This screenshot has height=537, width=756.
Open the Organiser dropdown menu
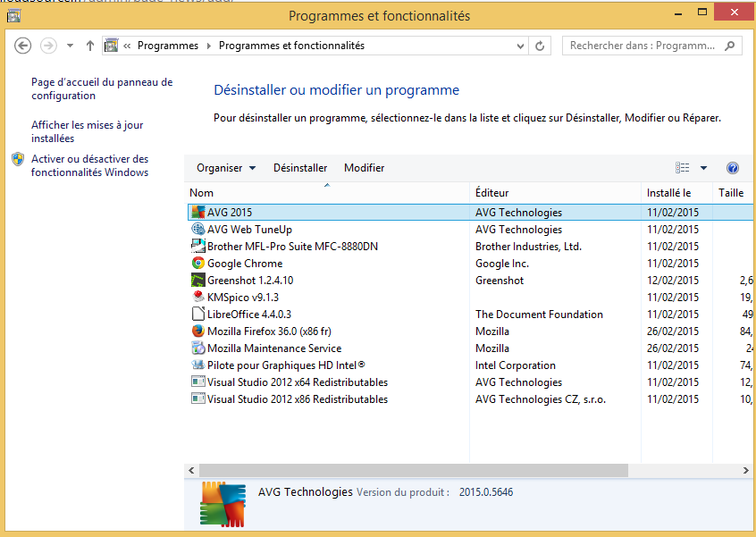click(226, 168)
